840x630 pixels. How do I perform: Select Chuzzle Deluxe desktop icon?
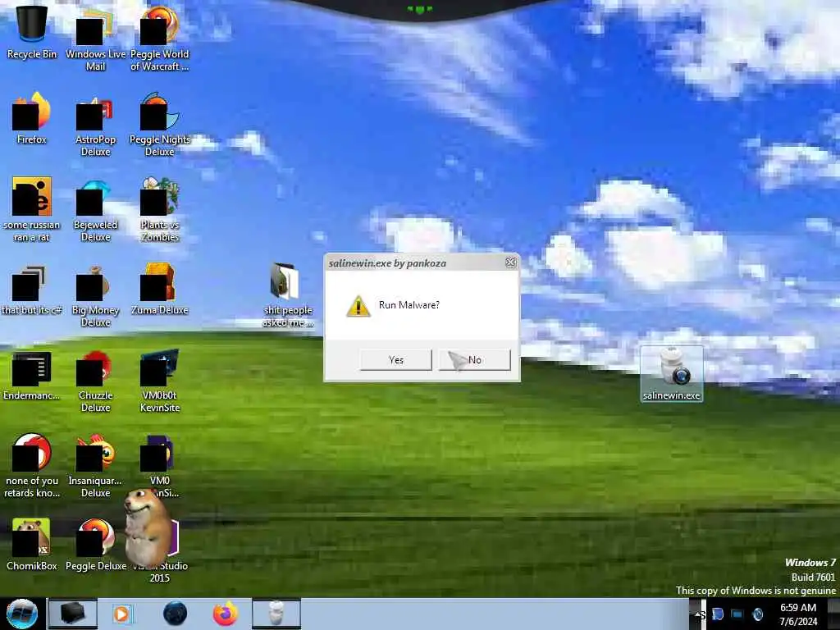click(x=95, y=381)
